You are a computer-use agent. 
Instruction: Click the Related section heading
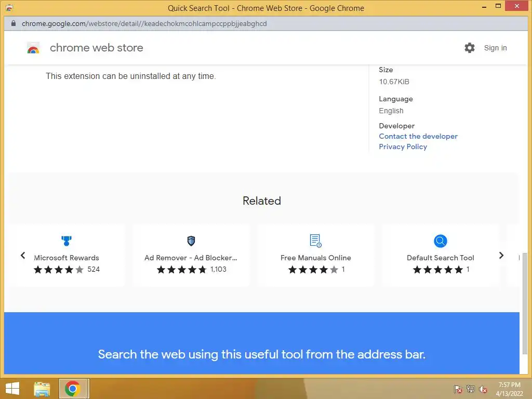[262, 201]
